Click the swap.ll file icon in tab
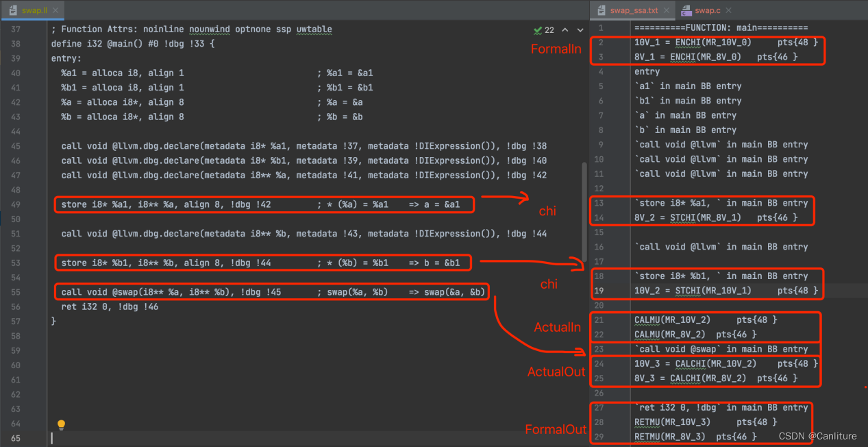Viewport: 868px width, 447px height. (x=12, y=10)
